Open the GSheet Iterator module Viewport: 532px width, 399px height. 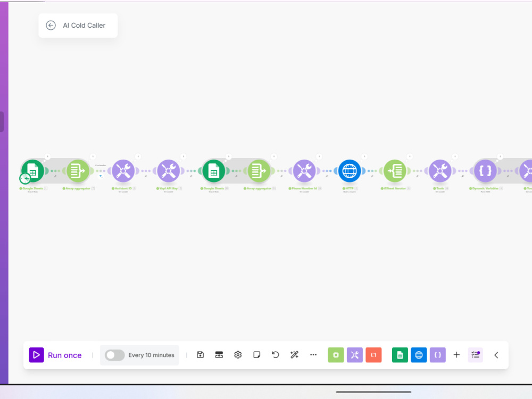tap(395, 171)
